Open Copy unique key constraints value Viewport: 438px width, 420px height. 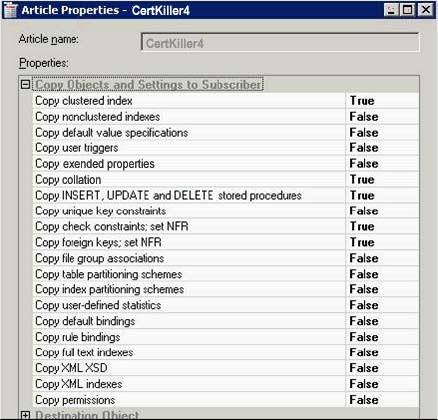click(382, 211)
